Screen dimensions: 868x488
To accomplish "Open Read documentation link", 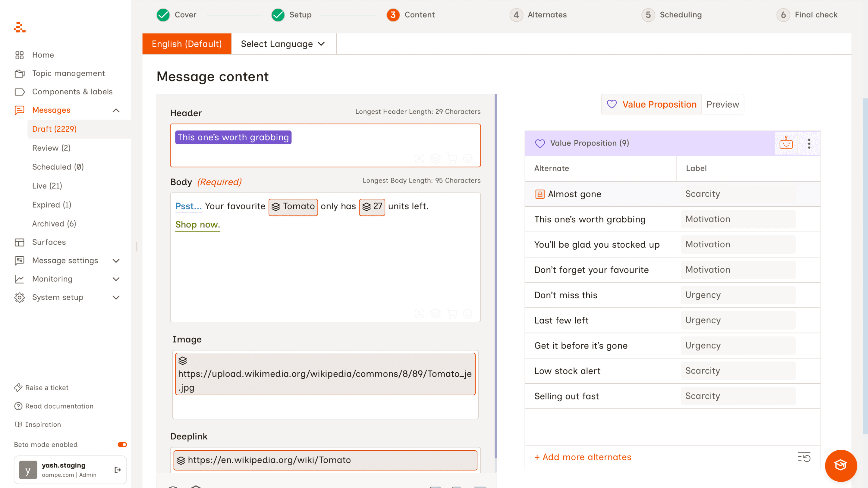I will tap(59, 406).
